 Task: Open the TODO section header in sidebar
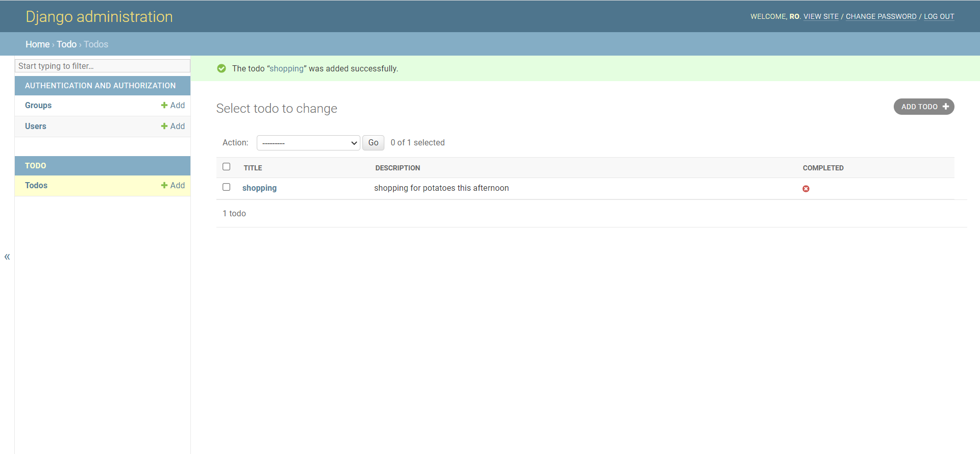(36, 166)
